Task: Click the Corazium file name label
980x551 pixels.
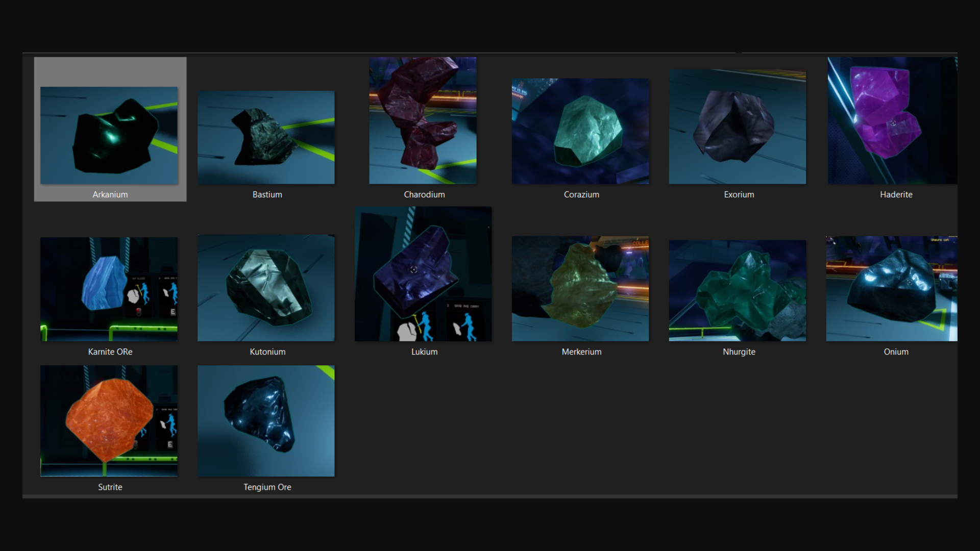Action: coord(582,194)
